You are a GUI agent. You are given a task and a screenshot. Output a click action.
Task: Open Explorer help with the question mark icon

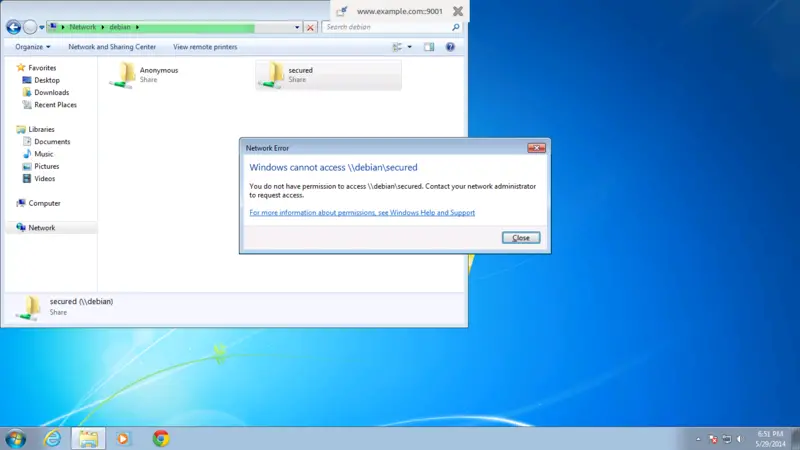coord(450,47)
